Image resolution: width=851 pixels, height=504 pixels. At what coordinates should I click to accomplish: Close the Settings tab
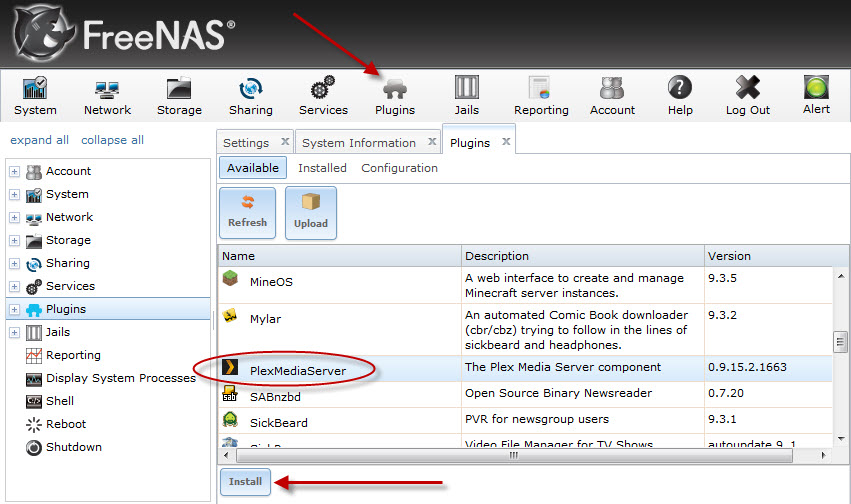tap(285, 142)
